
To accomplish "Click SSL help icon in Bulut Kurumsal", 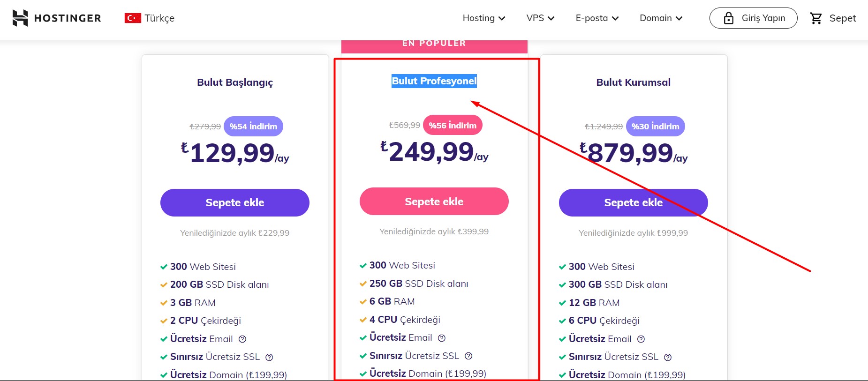I will tap(668, 357).
